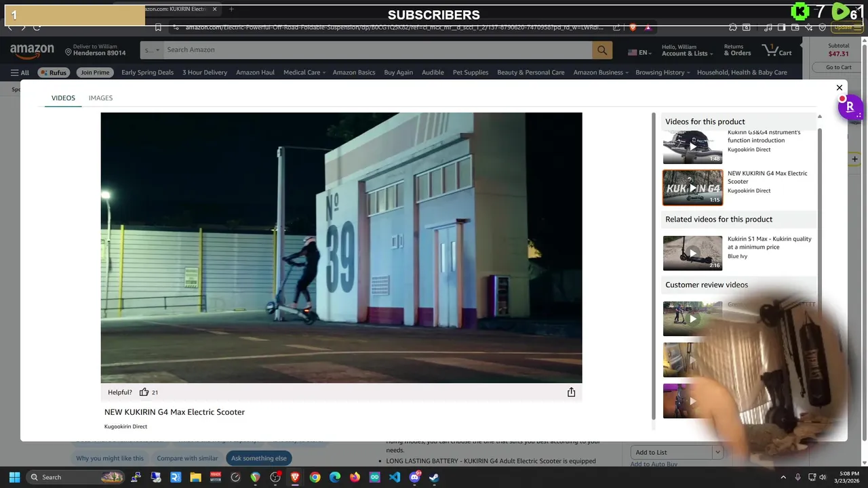The image size is (868, 488).
Task: Click Ask something else button
Action: point(259,458)
